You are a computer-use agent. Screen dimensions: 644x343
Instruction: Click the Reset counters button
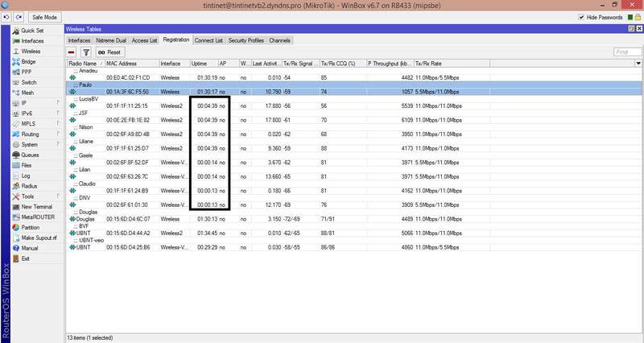click(110, 52)
